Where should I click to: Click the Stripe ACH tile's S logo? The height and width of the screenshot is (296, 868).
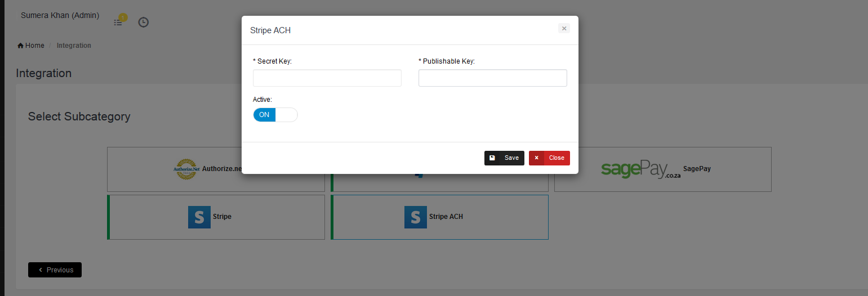[415, 217]
